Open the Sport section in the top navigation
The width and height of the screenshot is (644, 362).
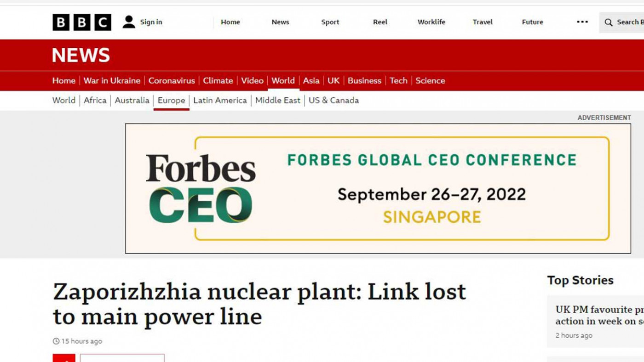click(x=330, y=22)
